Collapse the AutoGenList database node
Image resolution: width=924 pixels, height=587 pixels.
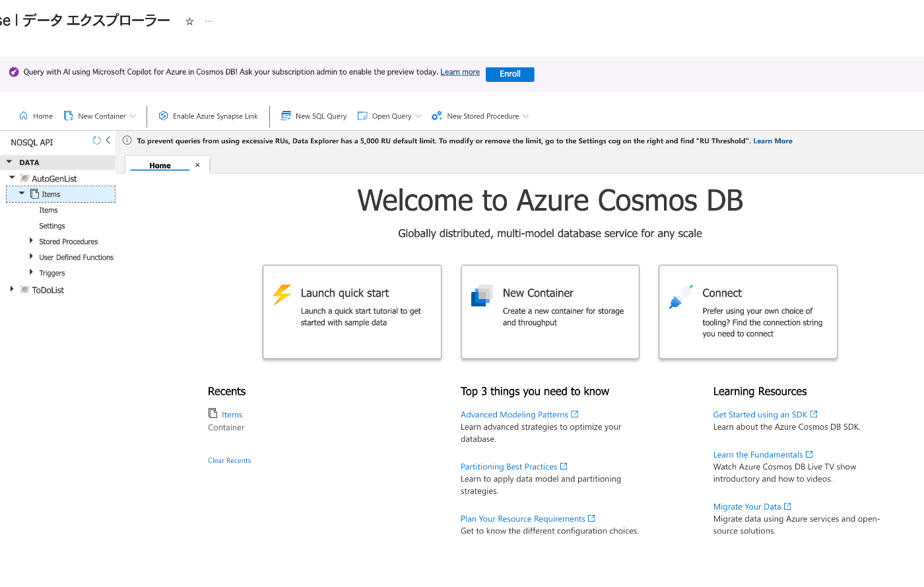[x=12, y=178]
